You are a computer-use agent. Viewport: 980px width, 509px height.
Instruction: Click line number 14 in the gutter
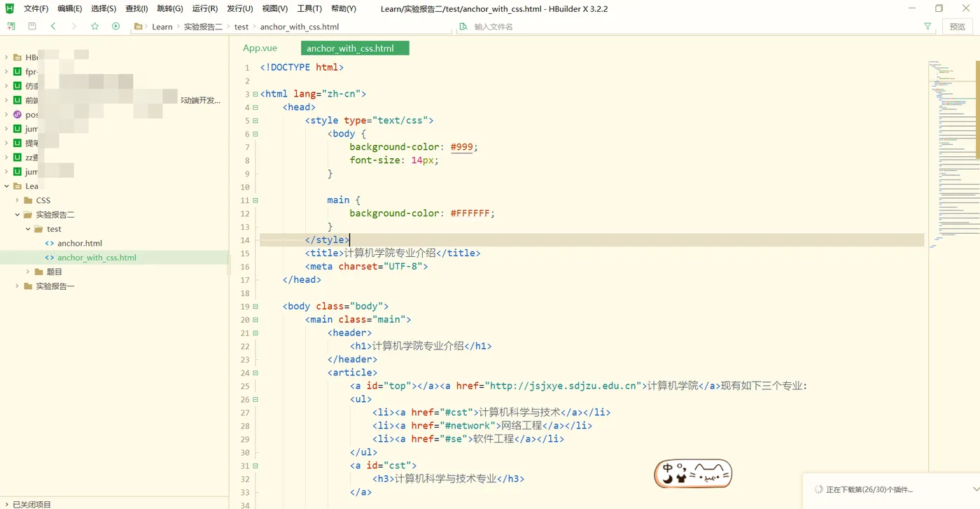click(x=245, y=240)
